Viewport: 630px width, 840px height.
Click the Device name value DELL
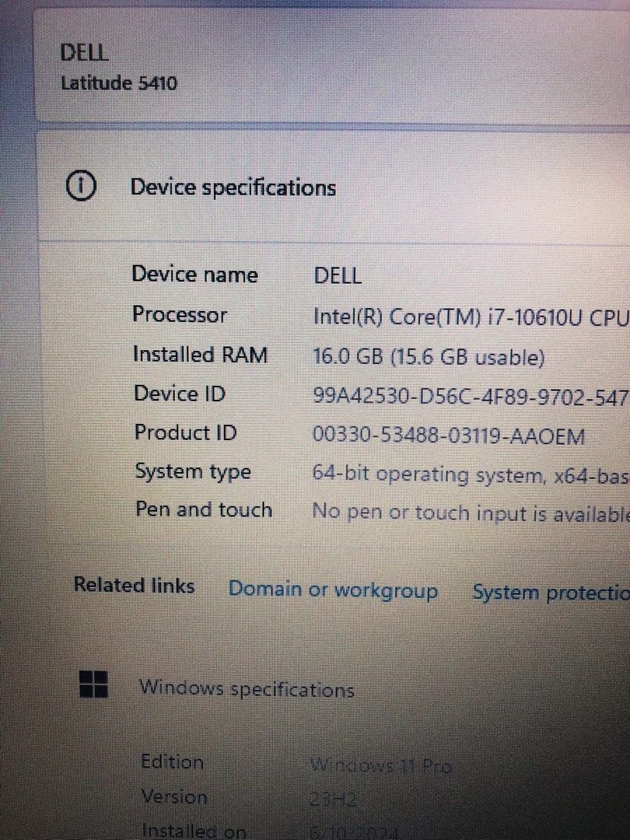337,276
